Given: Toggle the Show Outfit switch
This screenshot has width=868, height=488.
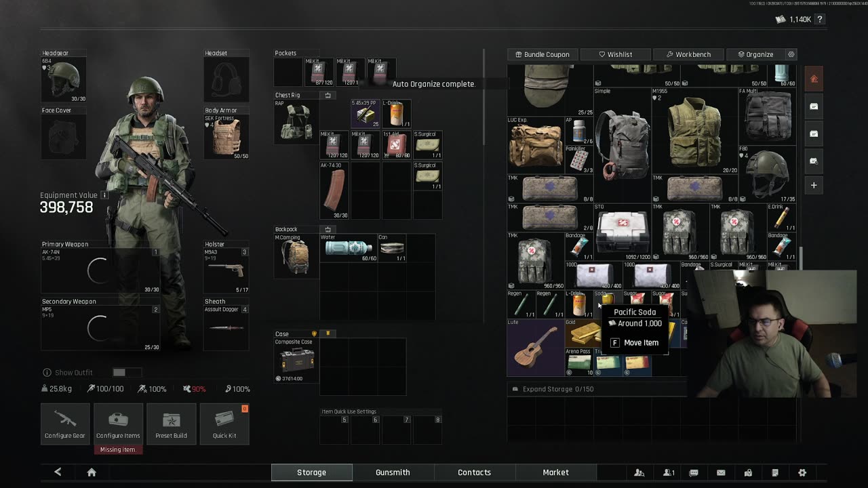Looking at the screenshot, I should 127,372.
